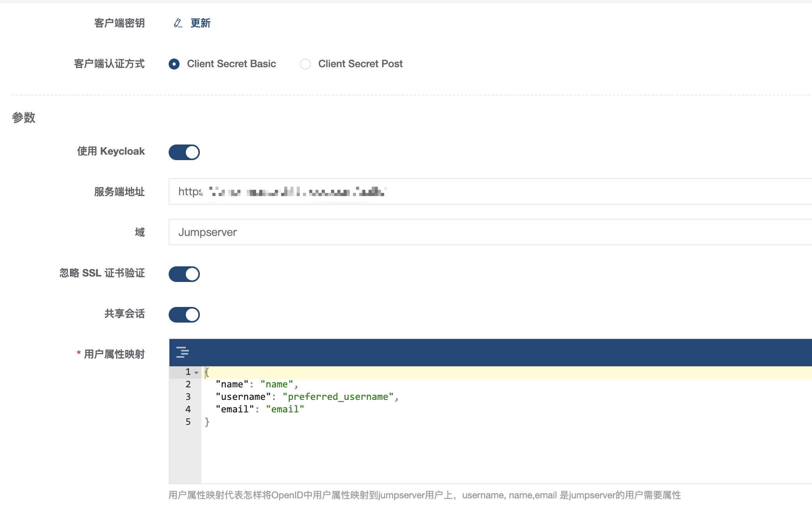Click line number 4 in editor gutter
The width and height of the screenshot is (812, 528).
[189, 409]
